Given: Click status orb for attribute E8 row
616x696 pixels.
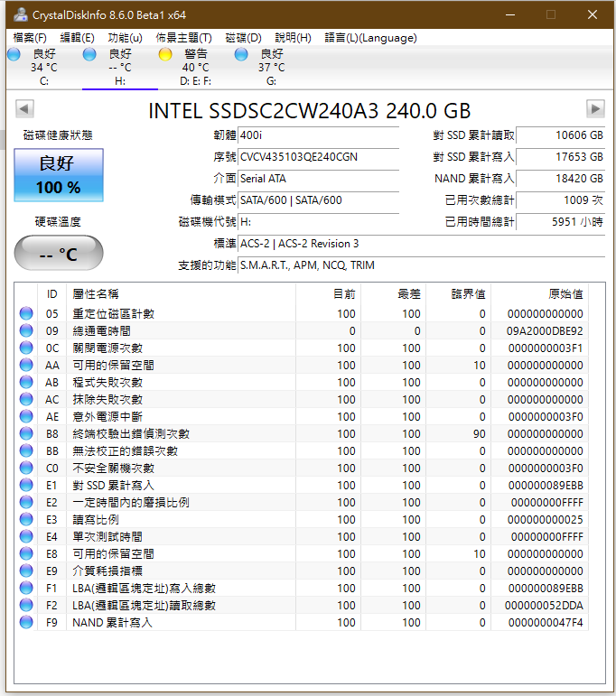Looking at the screenshot, I should tap(27, 553).
